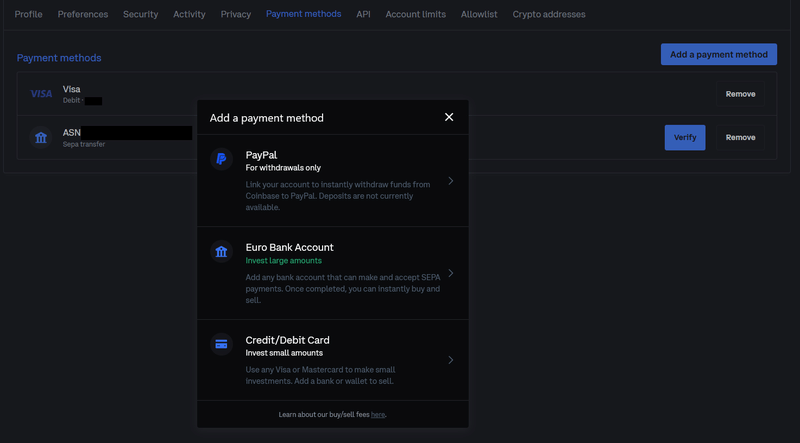The height and width of the screenshot is (443, 800).
Task: Click the ASN bank icon
Action: (x=41, y=137)
